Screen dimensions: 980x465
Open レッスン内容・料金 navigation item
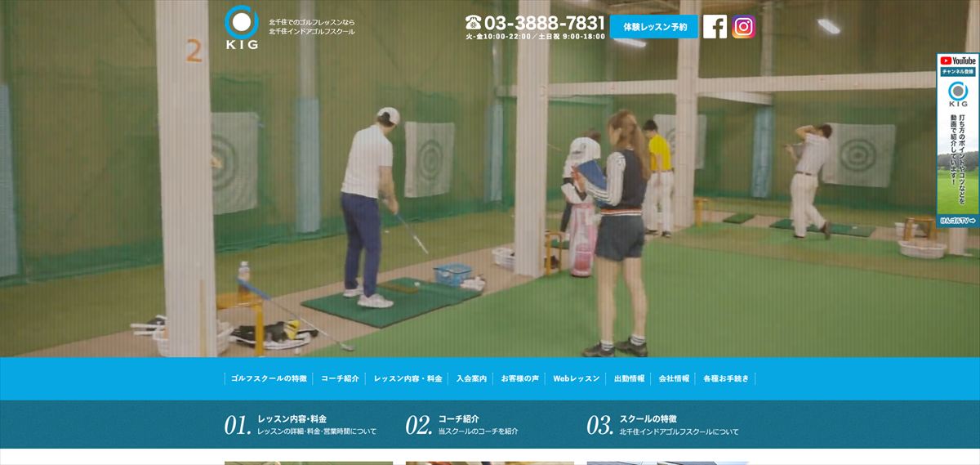click(x=408, y=379)
